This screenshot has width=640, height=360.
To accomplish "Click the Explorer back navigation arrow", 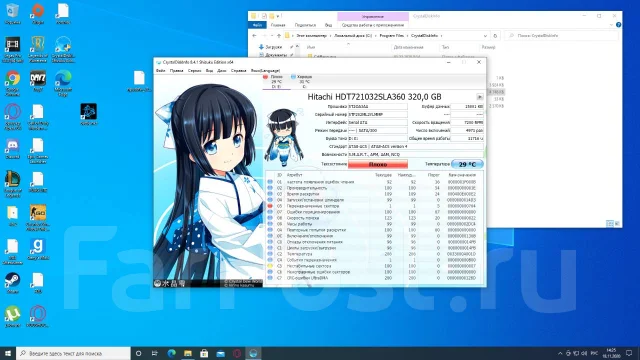I will pos(254,36).
